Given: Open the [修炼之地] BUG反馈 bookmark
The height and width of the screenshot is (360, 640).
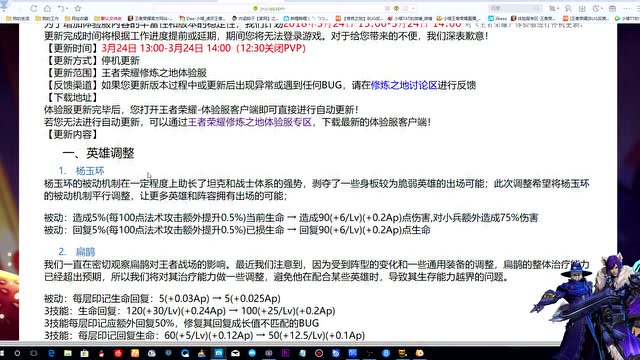Looking at the screenshot, I should [x=359, y=18].
